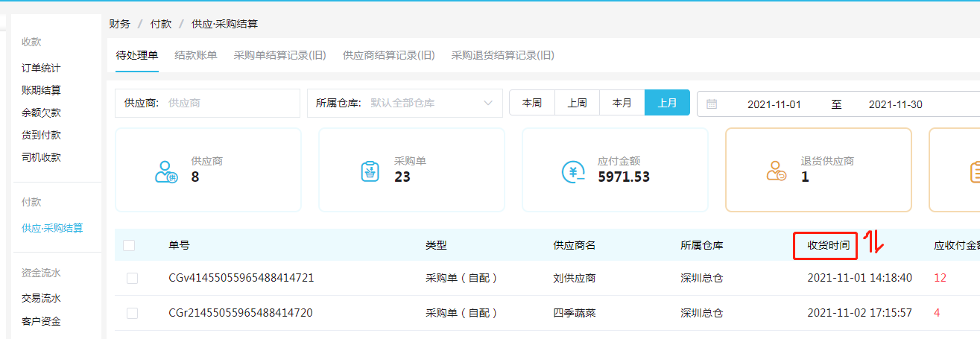Viewport: 980px width, 339px height.
Task: Click order number CGv41455055965488414721
Action: click(x=241, y=278)
